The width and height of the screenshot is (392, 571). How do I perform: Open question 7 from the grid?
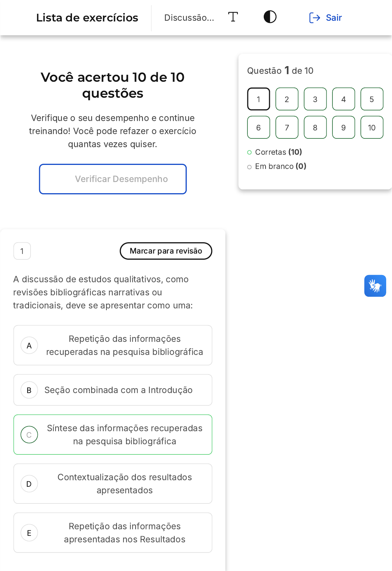coord(287,127)
